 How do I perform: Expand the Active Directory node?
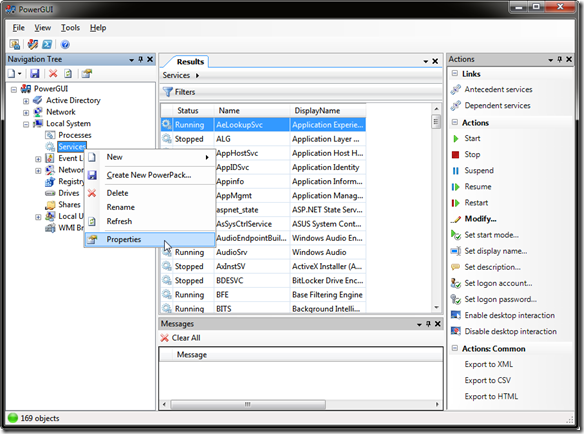click(26, 101)
